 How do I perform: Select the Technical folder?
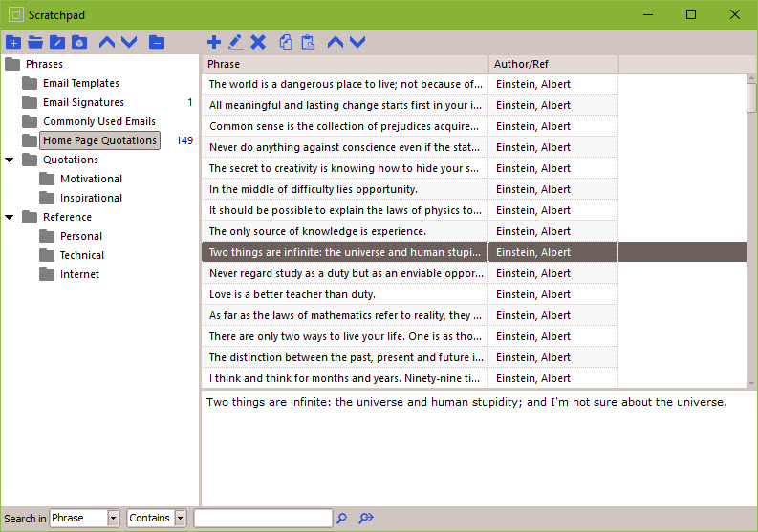click(82, 255)
